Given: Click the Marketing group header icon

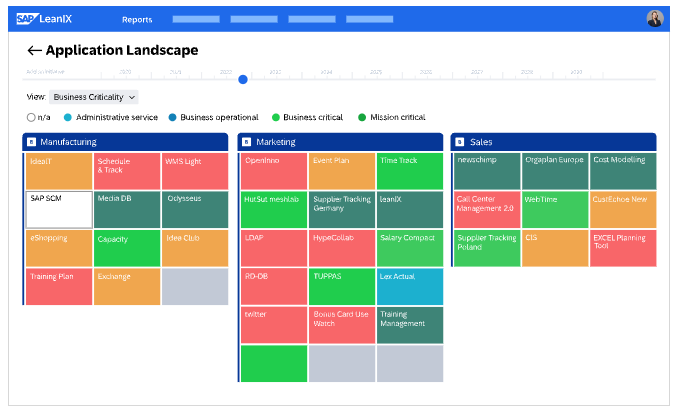Looking at the screenshot, I should (247, 142).
